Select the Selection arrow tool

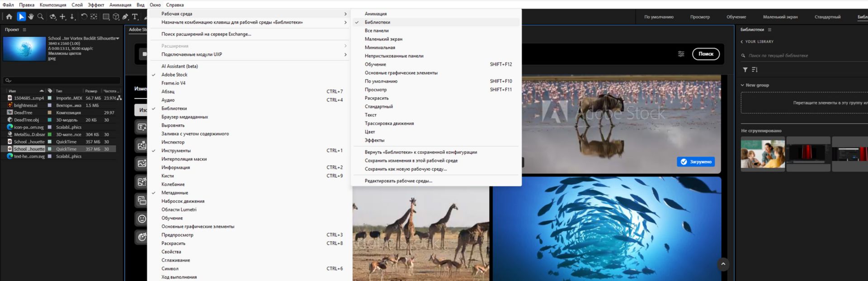coord(21,17)
